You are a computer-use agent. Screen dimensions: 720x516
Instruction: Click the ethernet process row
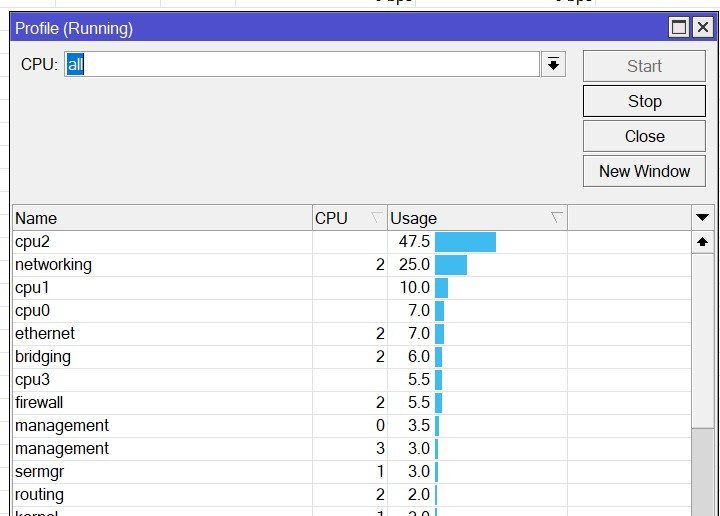coord(352,334)
